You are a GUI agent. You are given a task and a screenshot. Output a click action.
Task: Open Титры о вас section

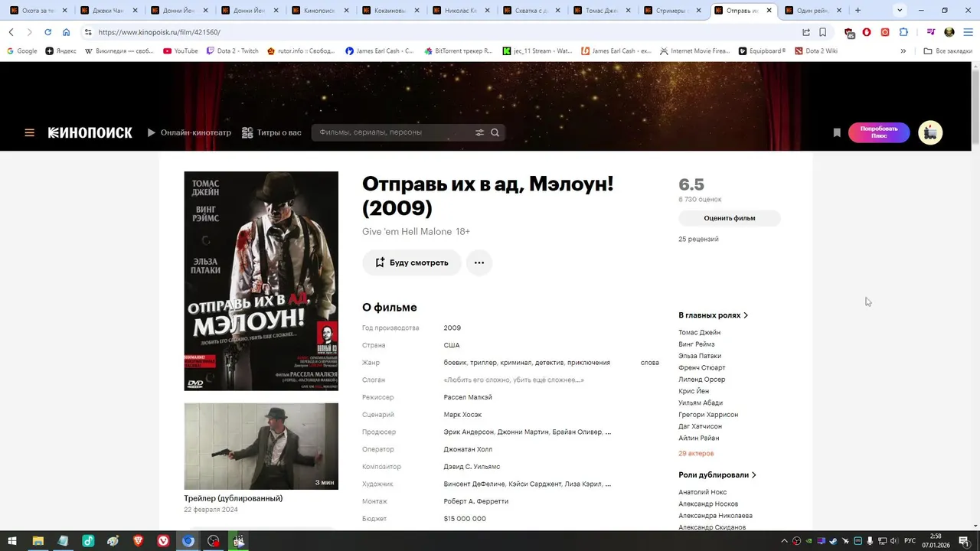(x=272, y=132)
